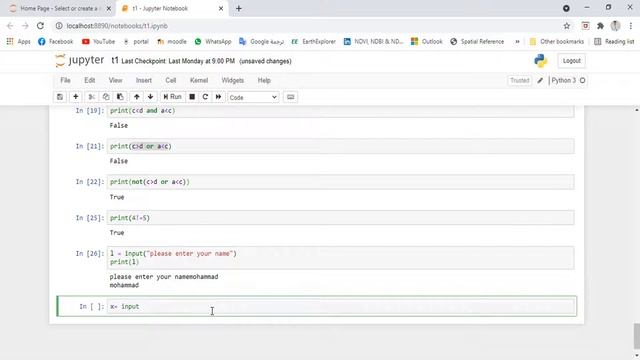The height and width of the screenshot is (360, 640).
Task: Open the Widgets menu
Action: [x=233, y=80]
